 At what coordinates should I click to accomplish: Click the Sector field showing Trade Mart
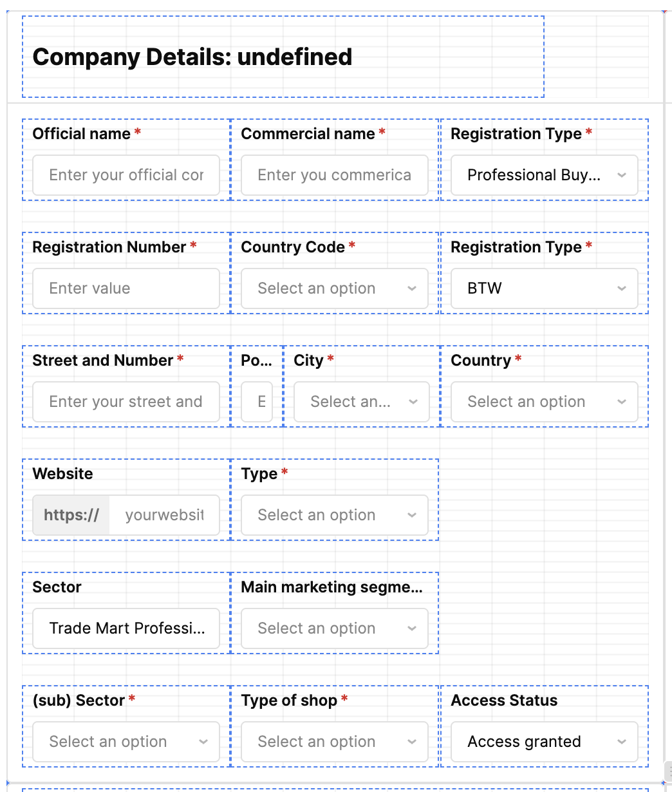click(x=126, y=628)
